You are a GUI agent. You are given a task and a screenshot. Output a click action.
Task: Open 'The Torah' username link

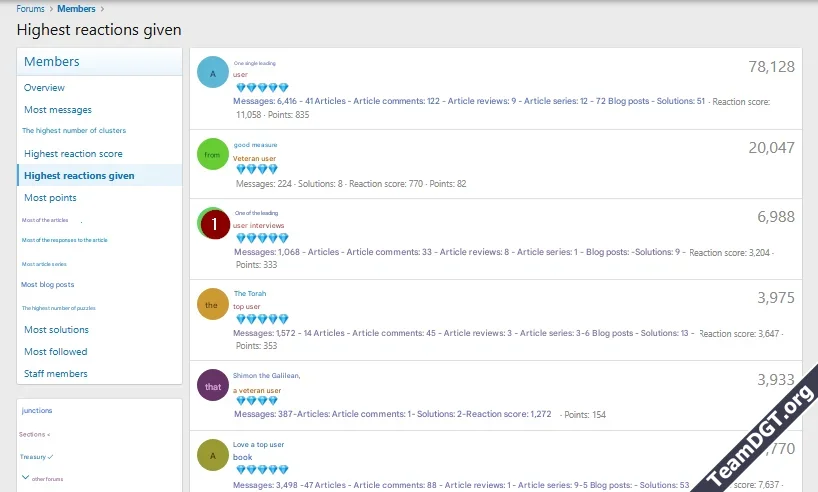point(250,293)
